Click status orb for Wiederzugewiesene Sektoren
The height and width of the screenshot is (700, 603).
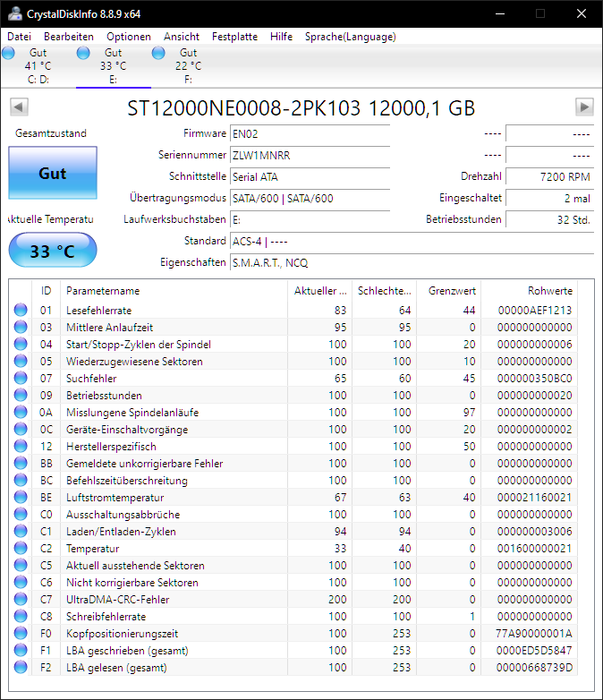21,361
